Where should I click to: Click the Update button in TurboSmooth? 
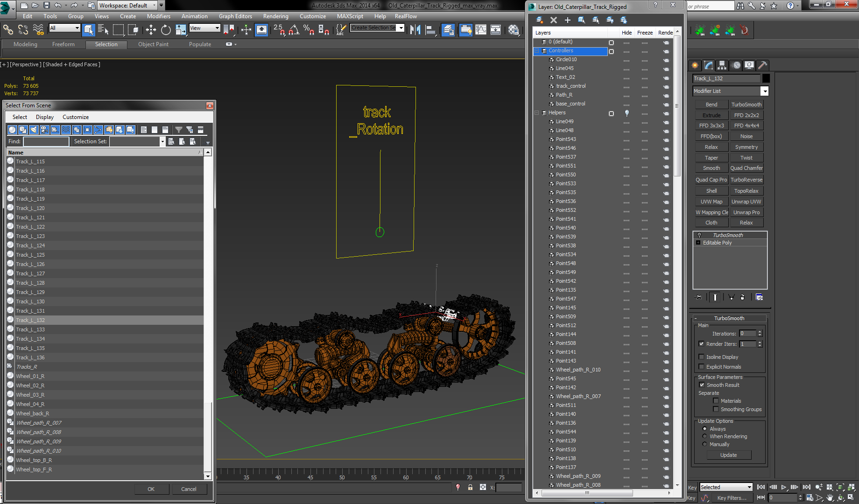click(728, 455)
